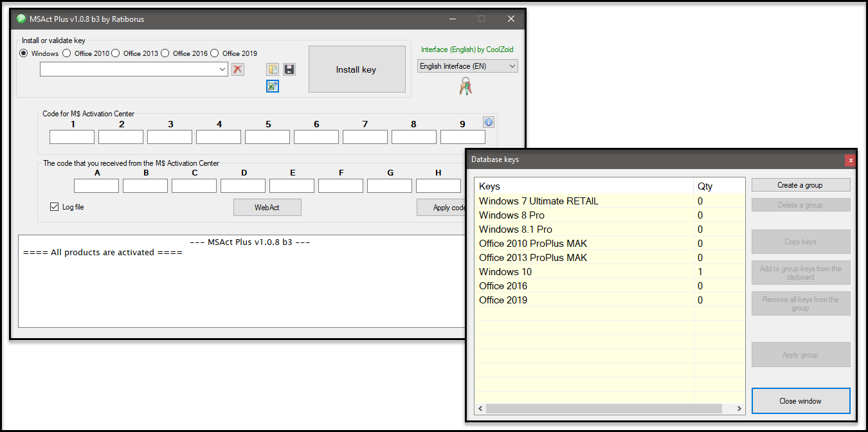This screenshot has height=432, width=868.
Task: Click activation code field 4
Action: [219, 137]
